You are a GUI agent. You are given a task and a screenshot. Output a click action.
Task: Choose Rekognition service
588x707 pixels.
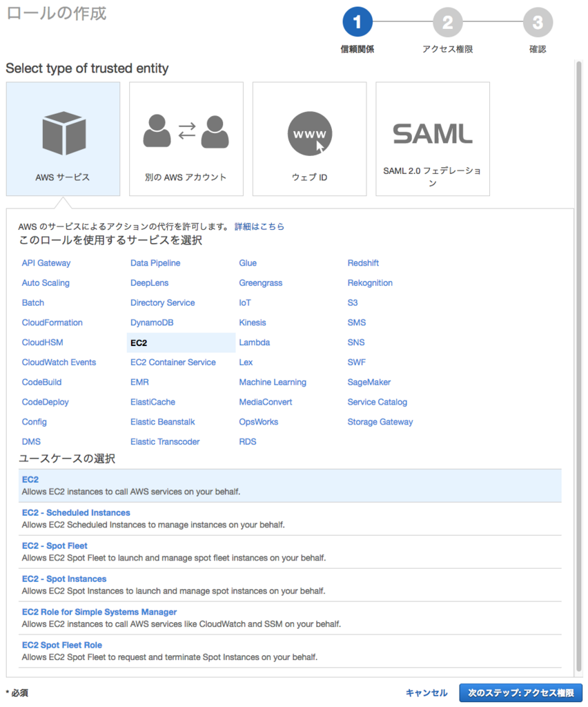tap(370, 282)
